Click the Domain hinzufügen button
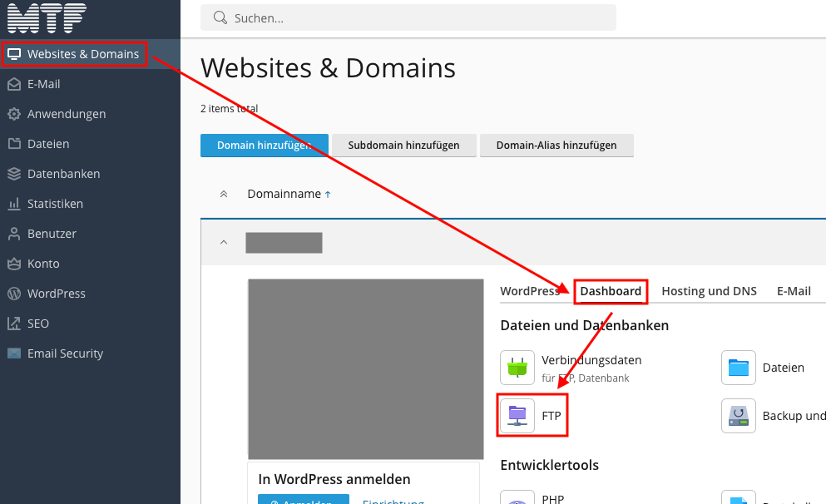 point(264,146)
